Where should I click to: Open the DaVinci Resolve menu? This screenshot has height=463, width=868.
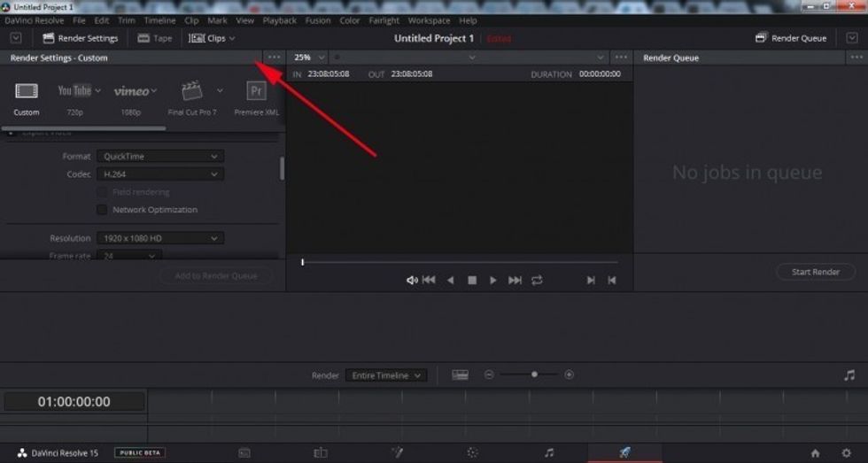35,20
